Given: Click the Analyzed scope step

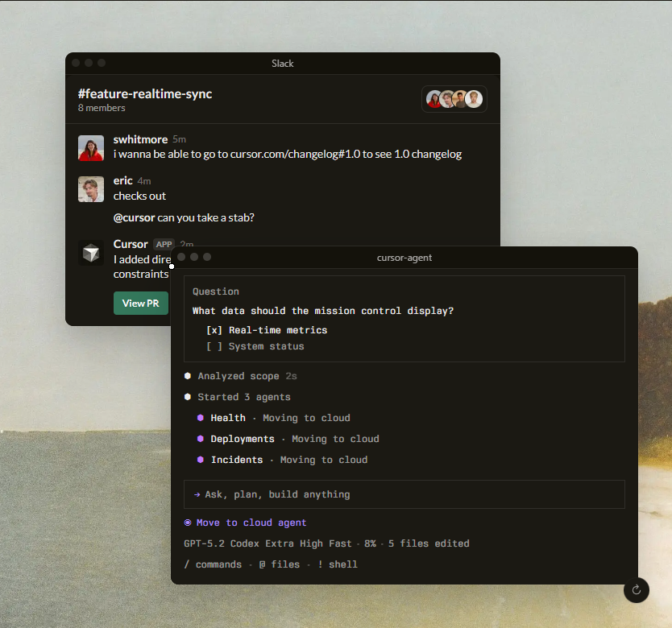Looking at the screenshot, I should tap(241, 376).
